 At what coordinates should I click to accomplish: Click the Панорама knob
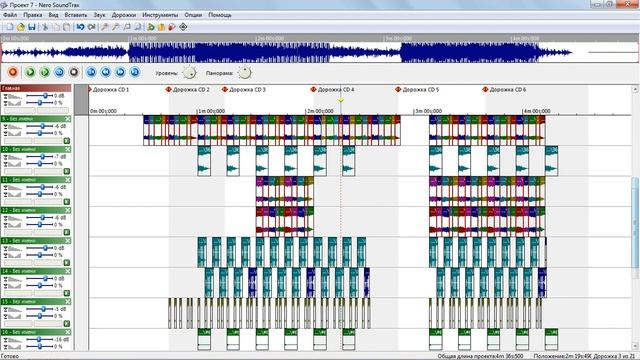244,73
